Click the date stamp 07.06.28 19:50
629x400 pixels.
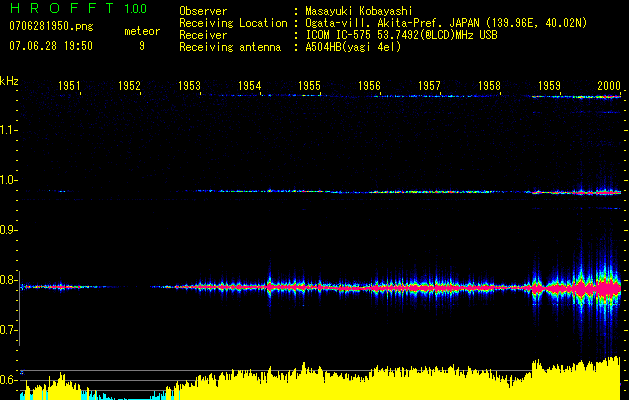[51, 46]
